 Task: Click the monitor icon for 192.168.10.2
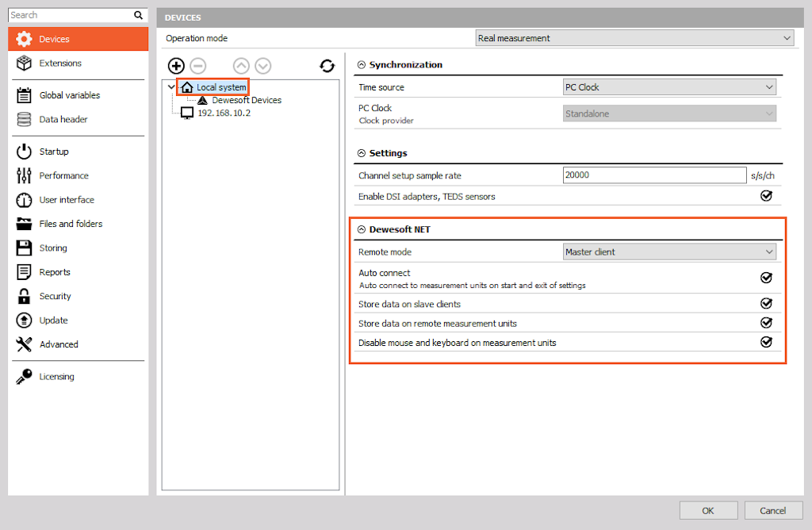(x=187, y=113)
